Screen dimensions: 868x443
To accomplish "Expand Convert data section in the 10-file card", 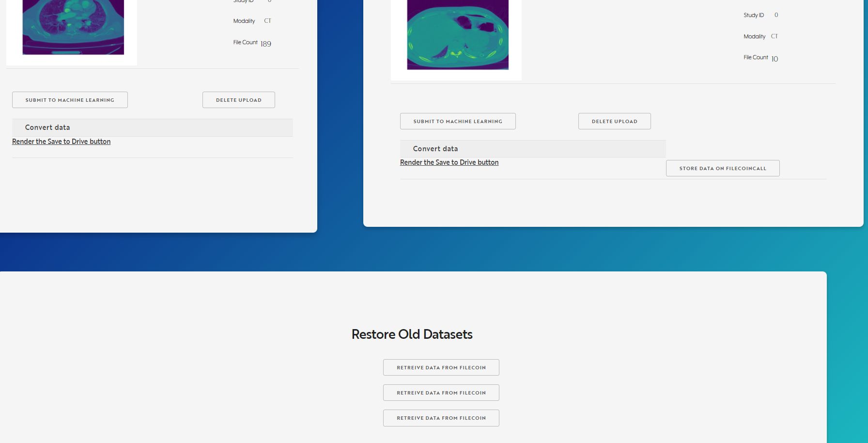I will click(533, 149).
